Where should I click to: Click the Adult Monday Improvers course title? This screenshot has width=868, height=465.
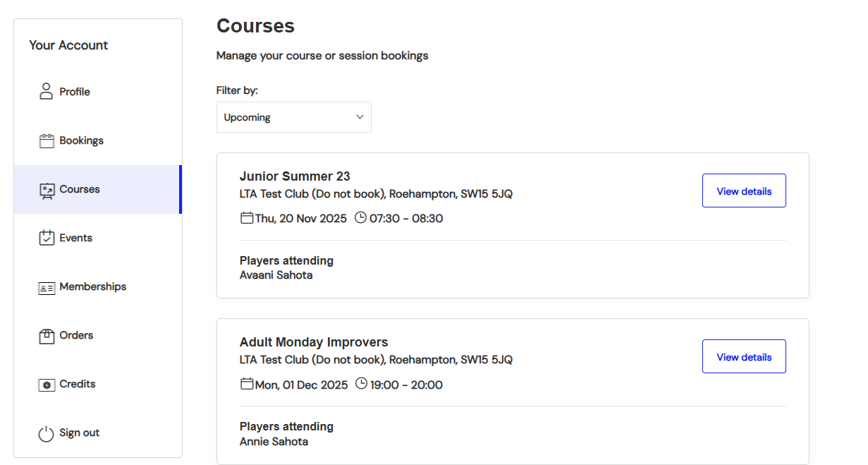point(314,342)
